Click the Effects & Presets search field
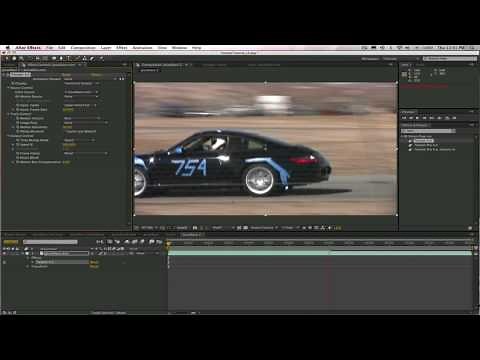The image size is (480, 360). click(x=428, y=131)
